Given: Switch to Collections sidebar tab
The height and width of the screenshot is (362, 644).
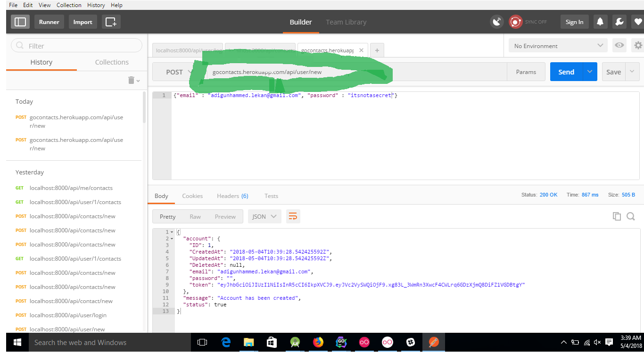Looking at the screenshot, I should click(112, 62).
